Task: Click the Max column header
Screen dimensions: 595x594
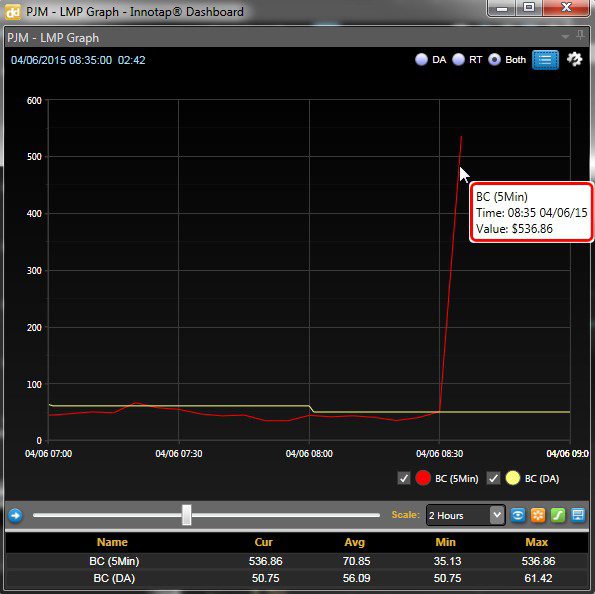Action: [x=537, y=542]
